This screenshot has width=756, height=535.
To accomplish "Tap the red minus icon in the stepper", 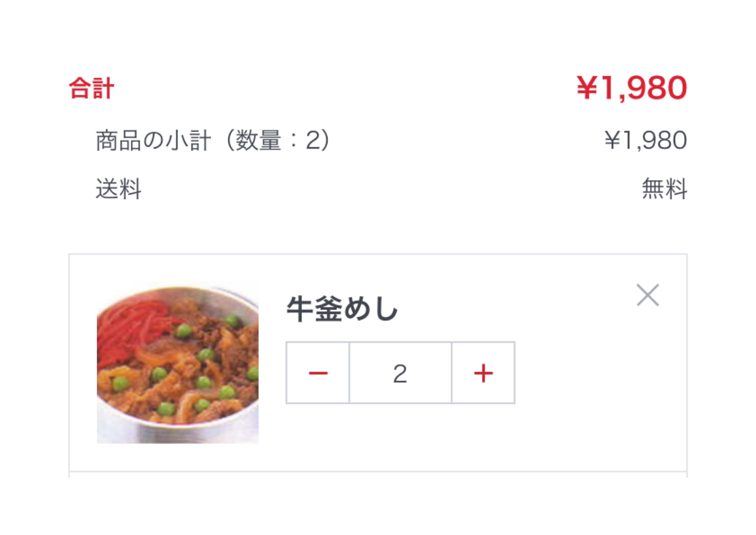I will click(x=318, y=373).
